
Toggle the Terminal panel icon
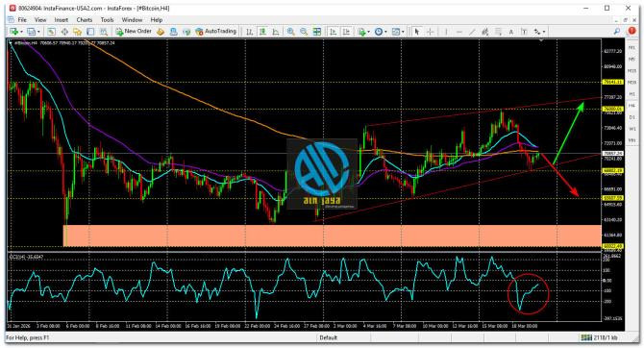pos(90,32)
